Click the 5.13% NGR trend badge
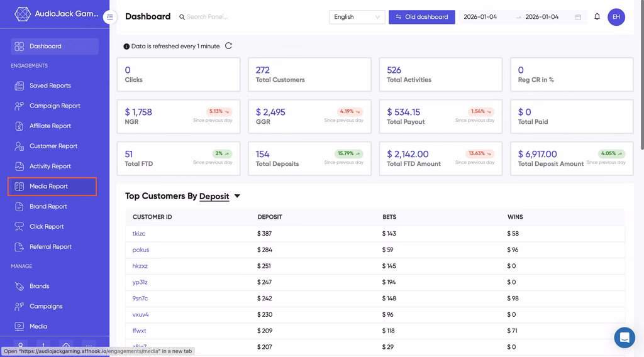Viewport: 644px width, 357px height. click(219, 112)
